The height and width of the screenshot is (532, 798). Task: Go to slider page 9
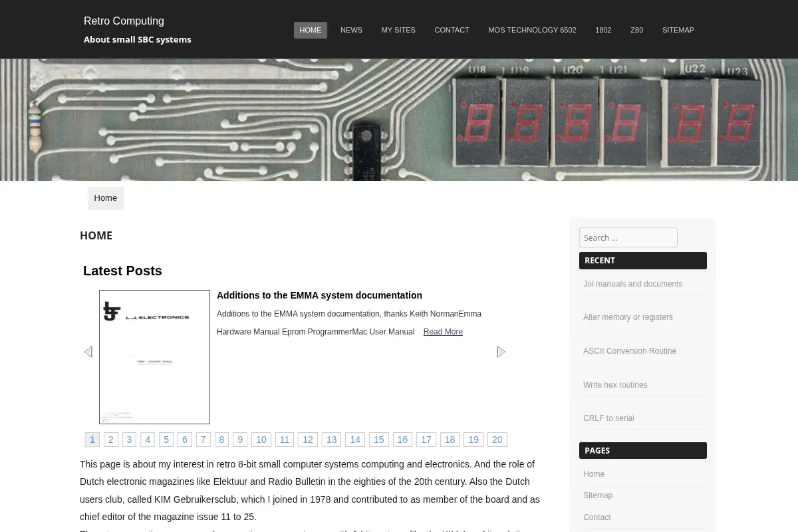click(x=240, y=440)
